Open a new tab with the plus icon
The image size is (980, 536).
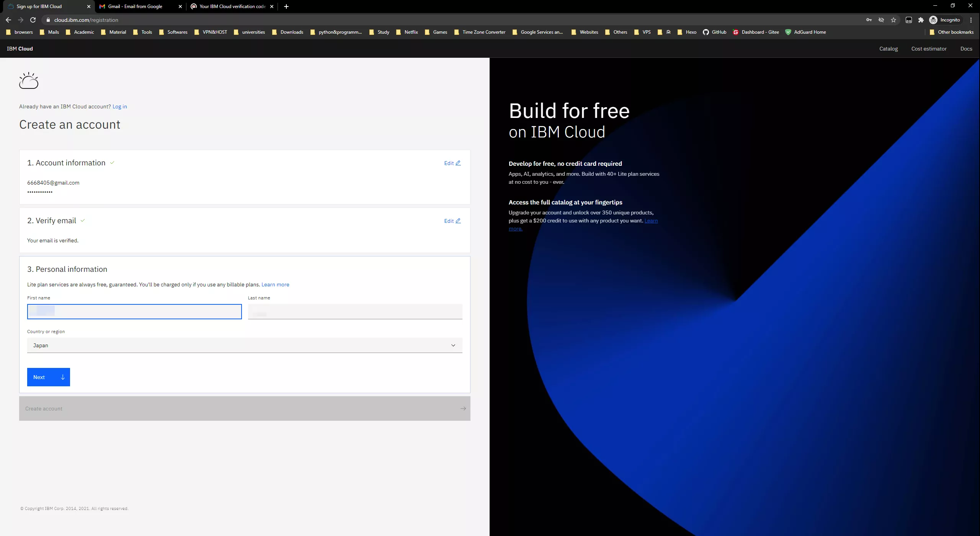(286, 7)
